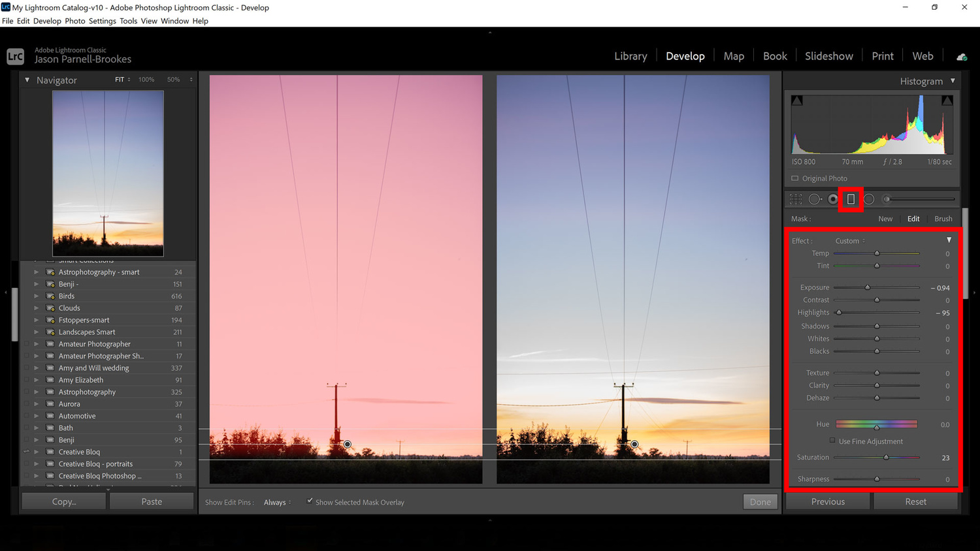Select the Graduated Filter tool icon
980x551 pixels.
coord(851,199)
